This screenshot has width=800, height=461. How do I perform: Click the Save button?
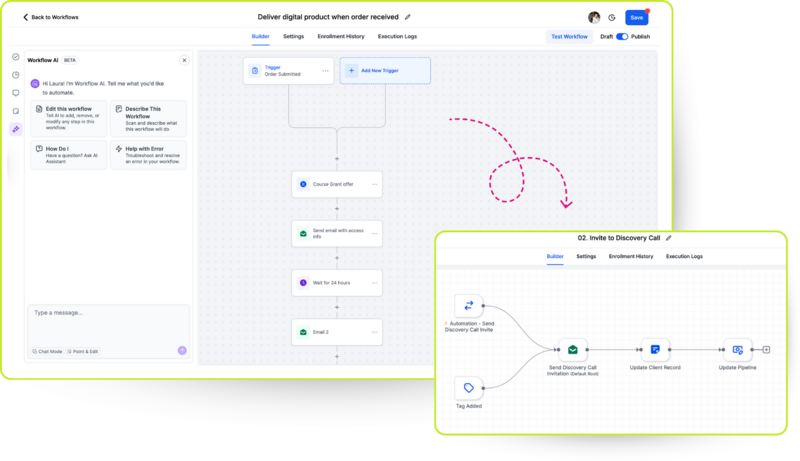click(636, 17)
